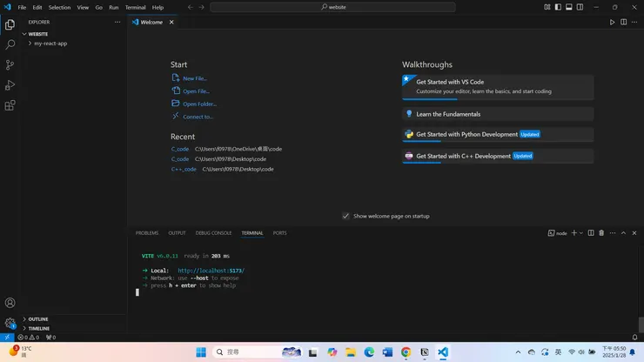Kill terminal with trash icon

pyautogui.click(x=601, y=233)
